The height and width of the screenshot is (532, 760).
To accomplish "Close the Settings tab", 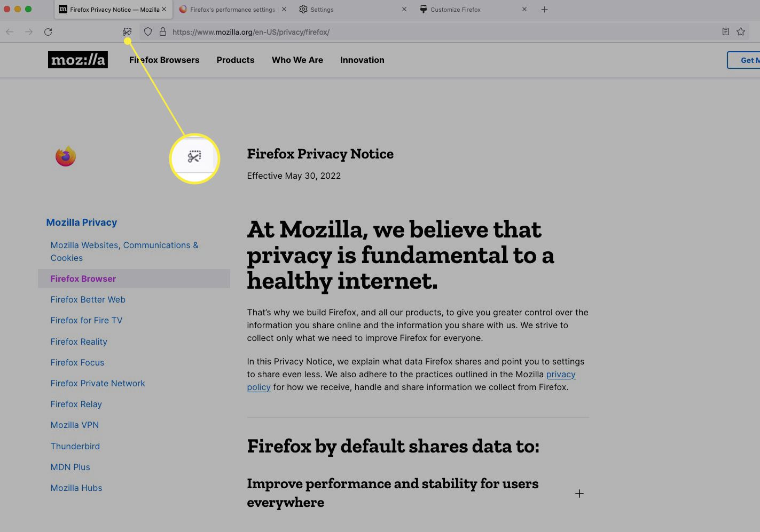I will [404, 10].
